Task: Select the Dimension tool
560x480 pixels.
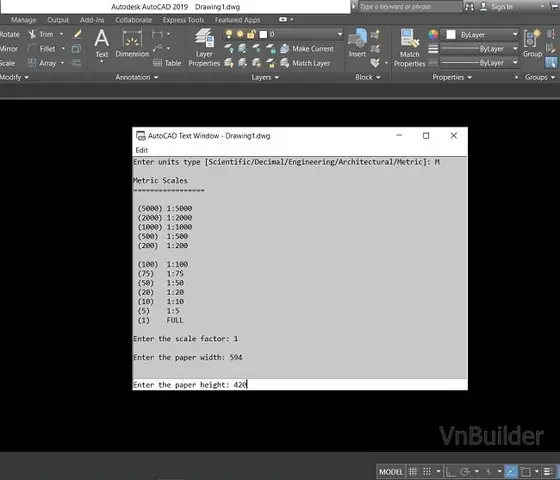Action: (132, 44)
